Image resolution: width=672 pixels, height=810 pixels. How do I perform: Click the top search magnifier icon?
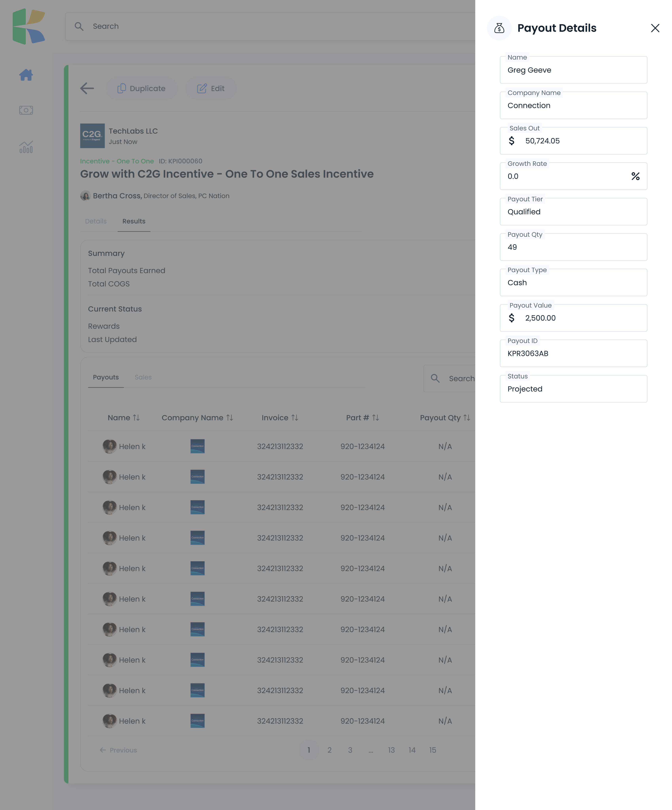click(79, 26)
